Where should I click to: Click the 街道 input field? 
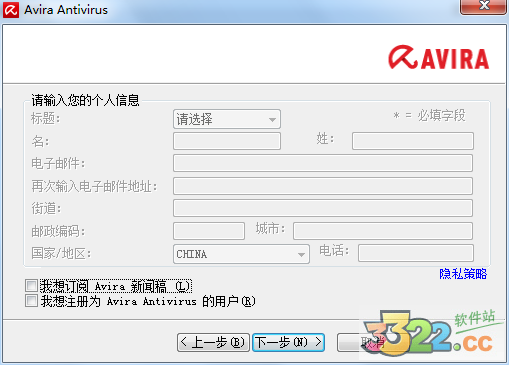323,208
